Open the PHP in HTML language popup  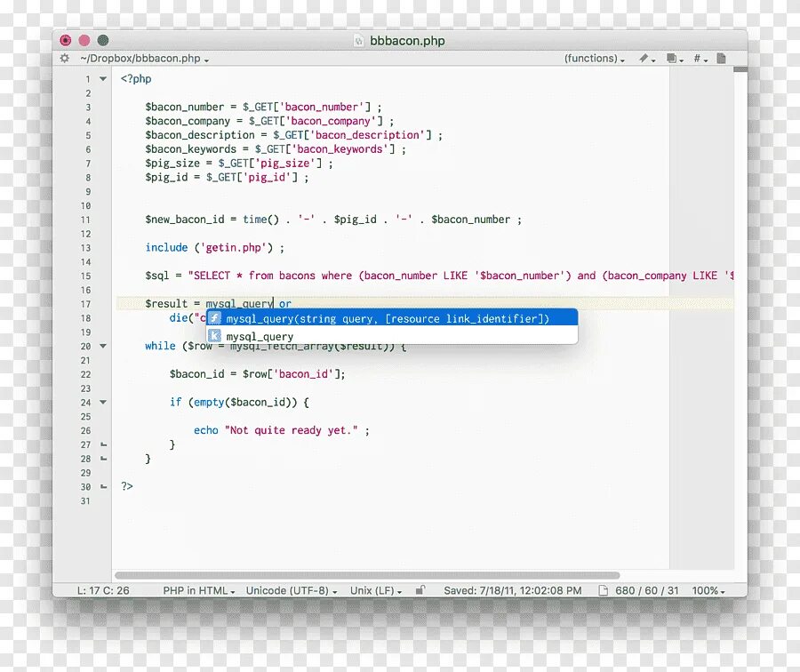(199, 590)
